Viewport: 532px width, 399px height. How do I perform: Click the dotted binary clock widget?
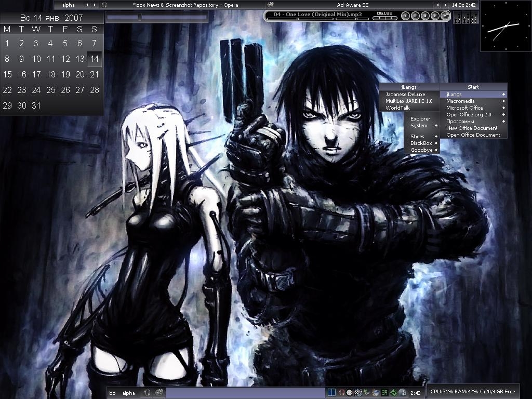(466, 18)
